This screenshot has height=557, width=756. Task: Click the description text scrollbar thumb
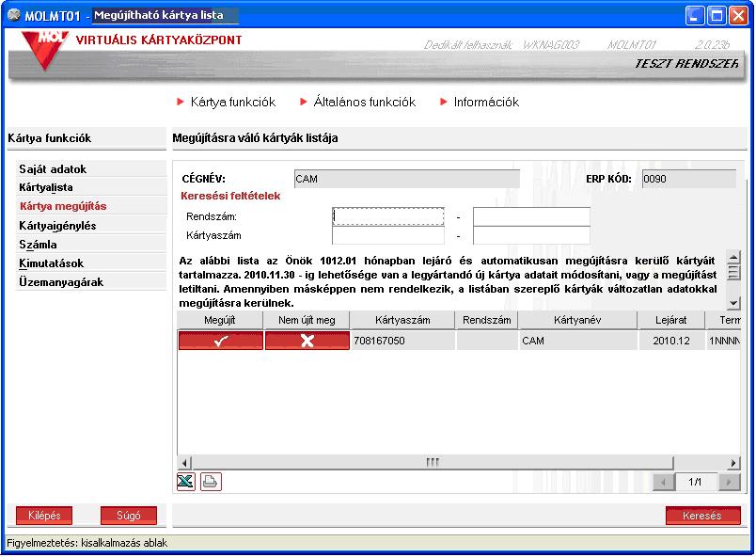pyautogui.click(x=733, y=272)
